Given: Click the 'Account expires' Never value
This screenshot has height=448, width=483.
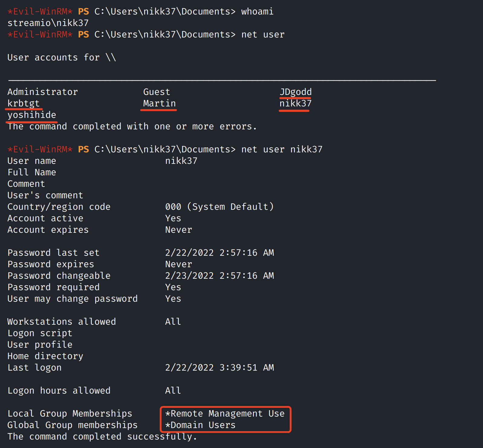Looking at the screenshot, I should pos(178,230).
